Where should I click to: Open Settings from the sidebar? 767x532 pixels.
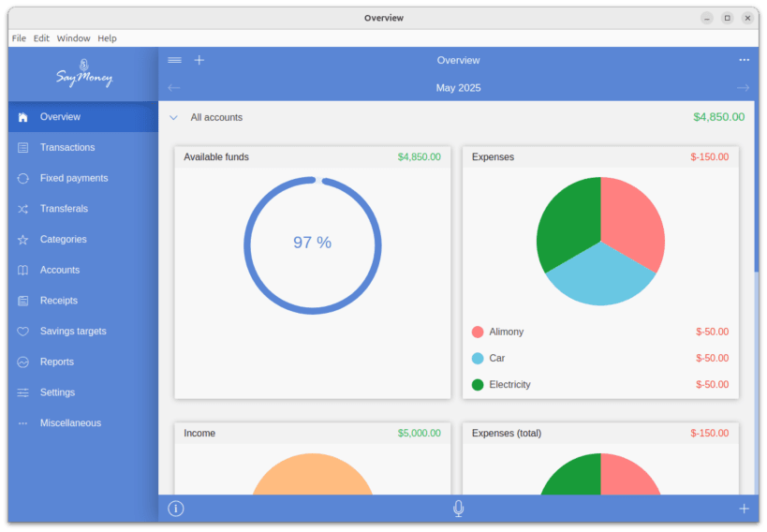pos(83,392)
